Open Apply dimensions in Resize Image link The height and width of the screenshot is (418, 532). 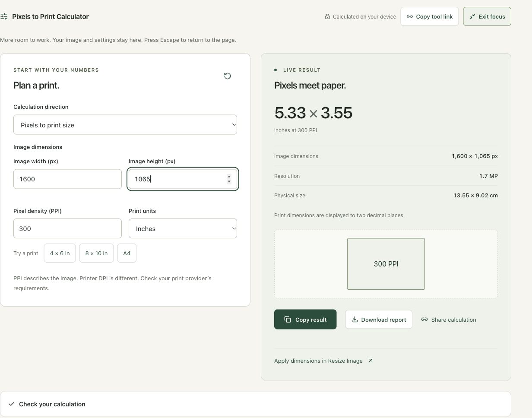pyautogui.click(x=323, y=361)
